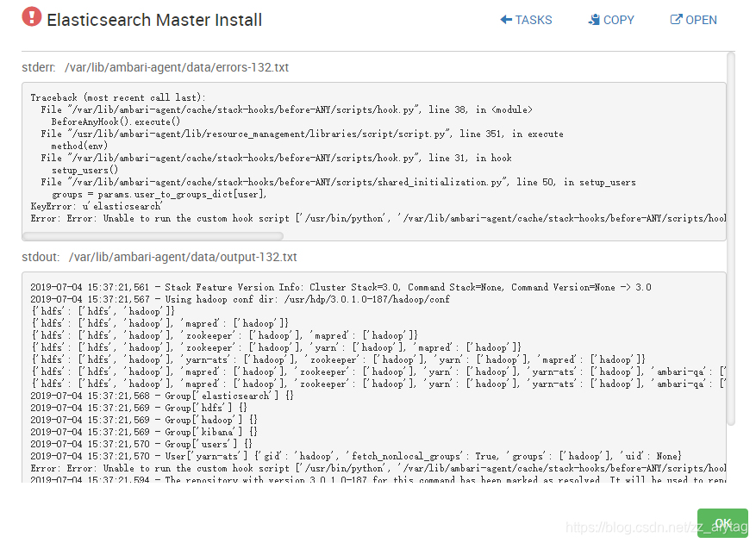Select the stdout file path output-132.txt
This screenshot has height=543, width=756.
click(x=183, y=257)
